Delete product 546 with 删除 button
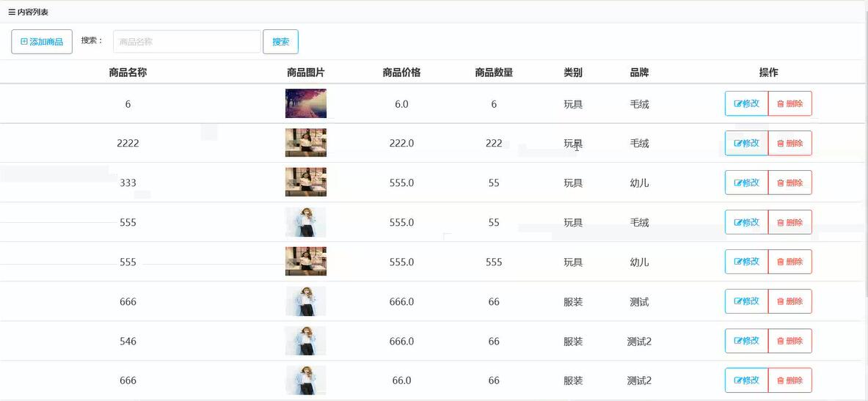868x401 pixels. pos(790,341)
